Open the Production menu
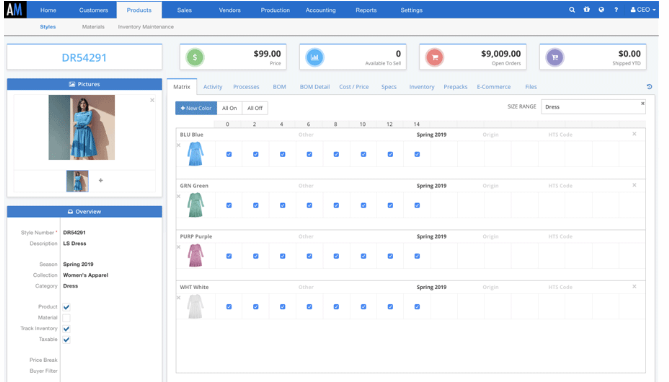 tap(275, 10)
